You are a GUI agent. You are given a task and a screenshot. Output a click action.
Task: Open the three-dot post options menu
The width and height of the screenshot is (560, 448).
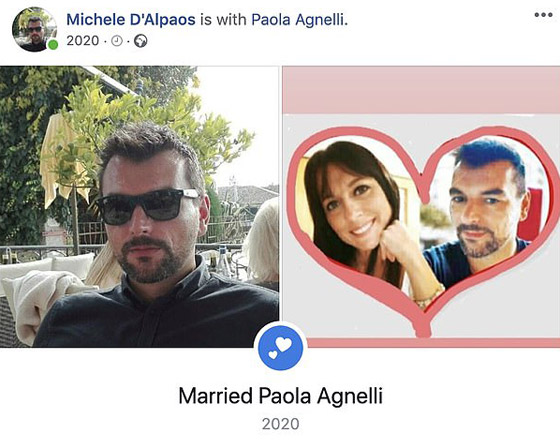[x=544, y=15]
